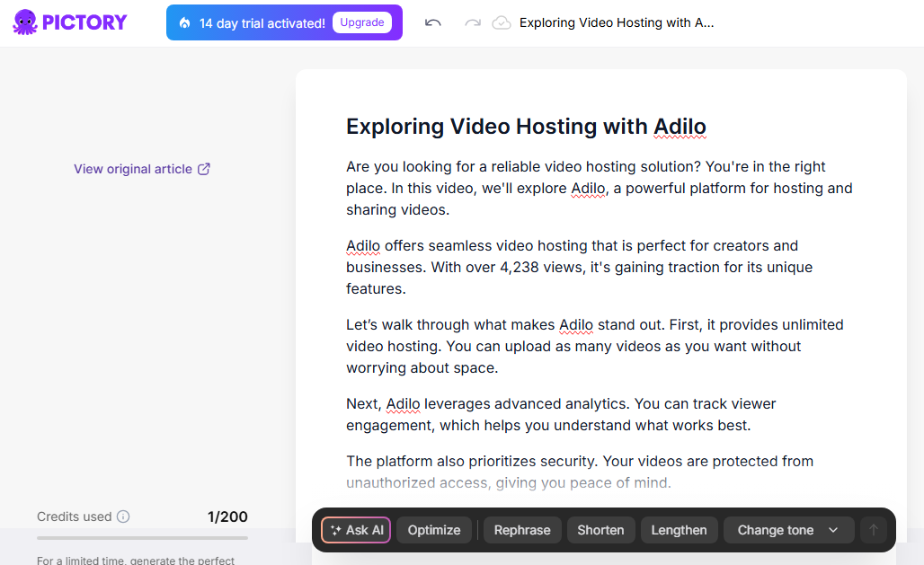The height and width of the screenshot is (565, 924).
Task: Click the Optimize button
Action: coord(434,530)
